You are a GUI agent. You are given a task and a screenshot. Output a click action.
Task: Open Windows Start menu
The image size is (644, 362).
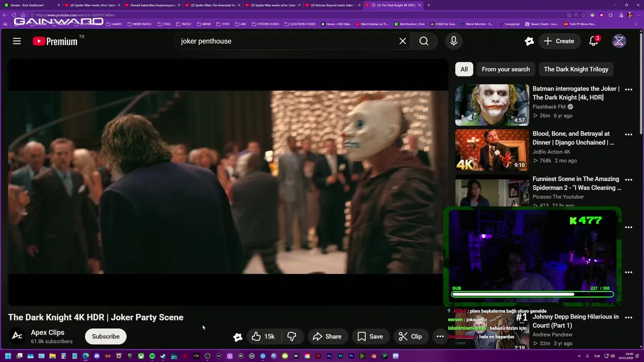click(8, 356)
